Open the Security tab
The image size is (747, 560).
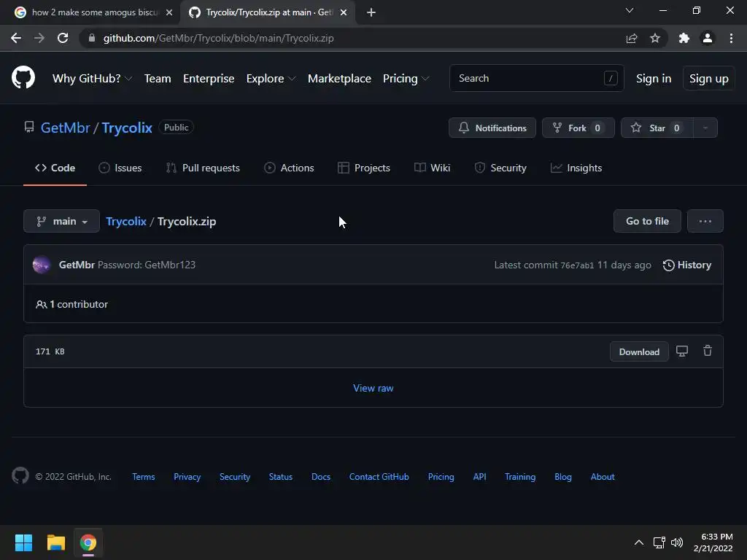pyautogui.click(x=500, y=168)
